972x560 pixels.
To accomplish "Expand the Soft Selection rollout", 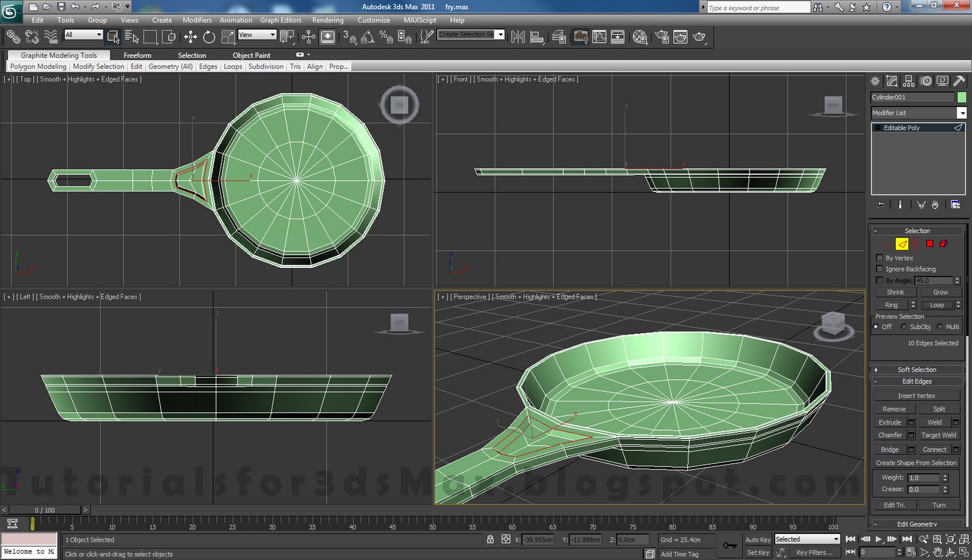I will point(917,369).
